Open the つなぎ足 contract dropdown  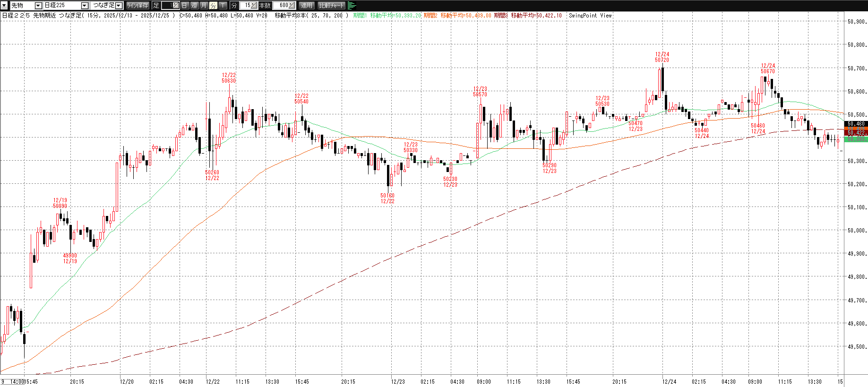[x=119, y=6]
